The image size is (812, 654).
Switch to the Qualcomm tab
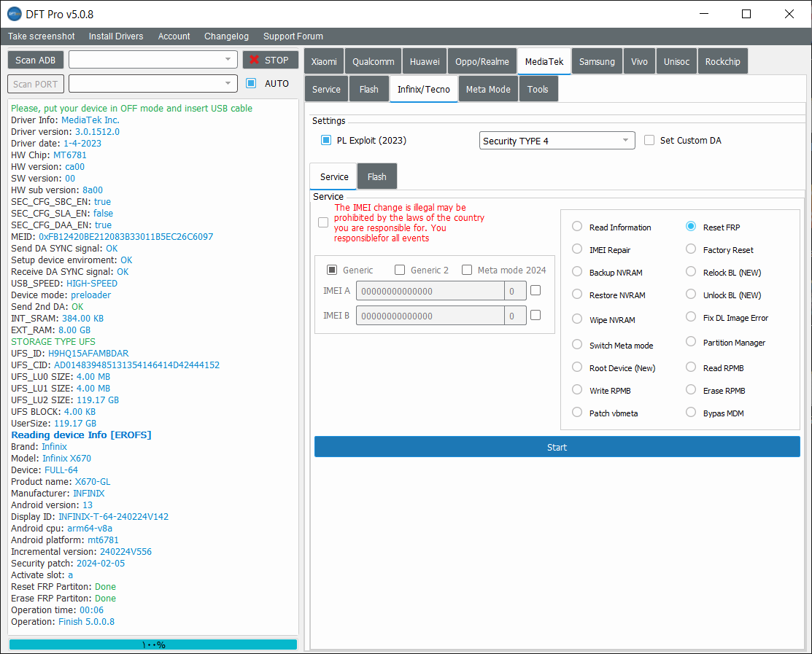pos(374,61)
